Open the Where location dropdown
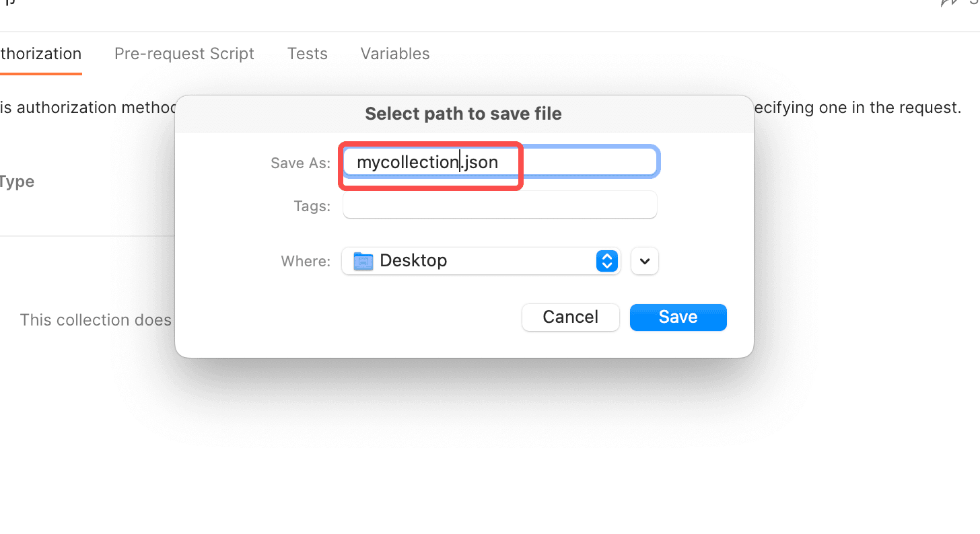Image resolution: width=980 pixels, height=534 pixels. (x=481, y=261)
